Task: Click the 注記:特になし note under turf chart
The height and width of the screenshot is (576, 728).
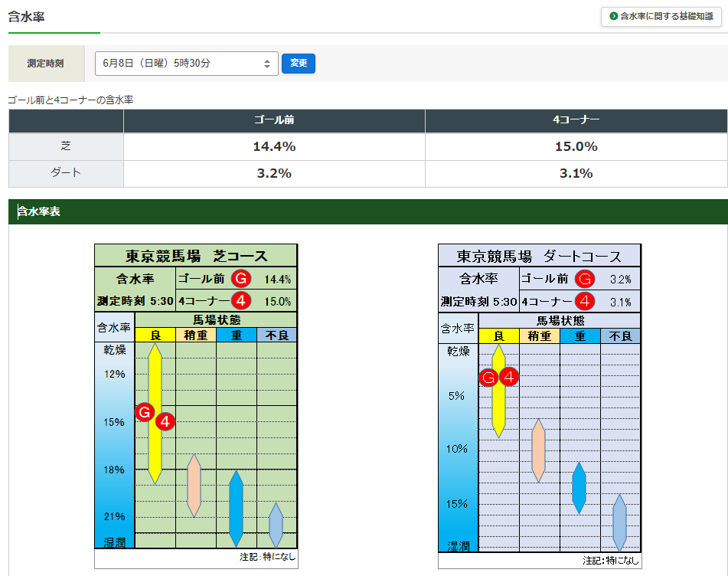Action: [267, 556]
